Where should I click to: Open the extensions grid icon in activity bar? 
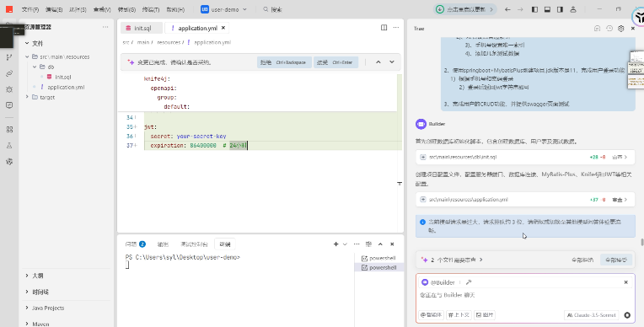pos(9,130)
